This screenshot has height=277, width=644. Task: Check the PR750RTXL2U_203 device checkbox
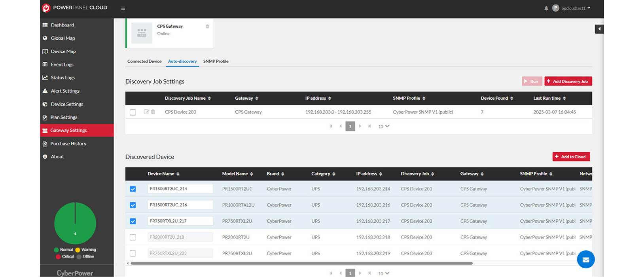(x=133, y=254)
